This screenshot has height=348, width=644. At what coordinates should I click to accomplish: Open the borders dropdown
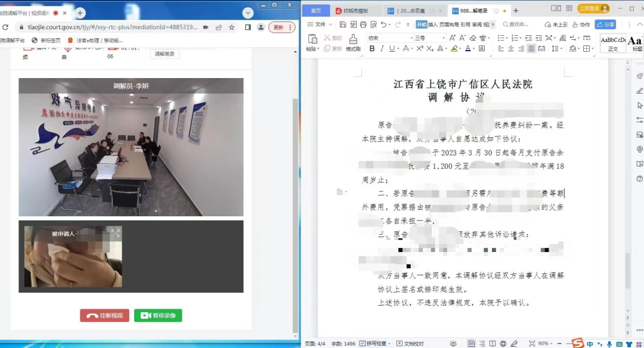[x=592, y=48]
